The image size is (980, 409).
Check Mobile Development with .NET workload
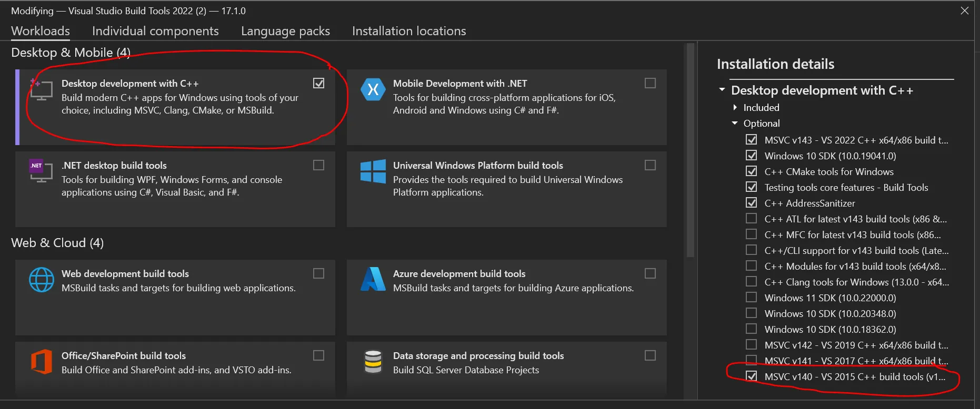coord(650,83)
